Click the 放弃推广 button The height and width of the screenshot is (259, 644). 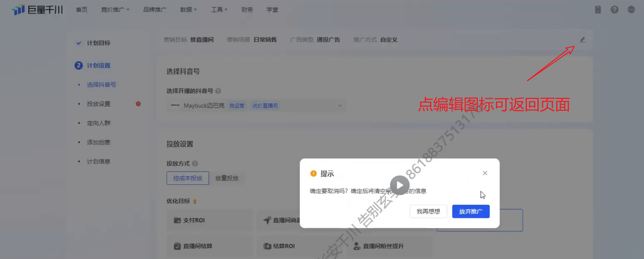coord(471,212)
